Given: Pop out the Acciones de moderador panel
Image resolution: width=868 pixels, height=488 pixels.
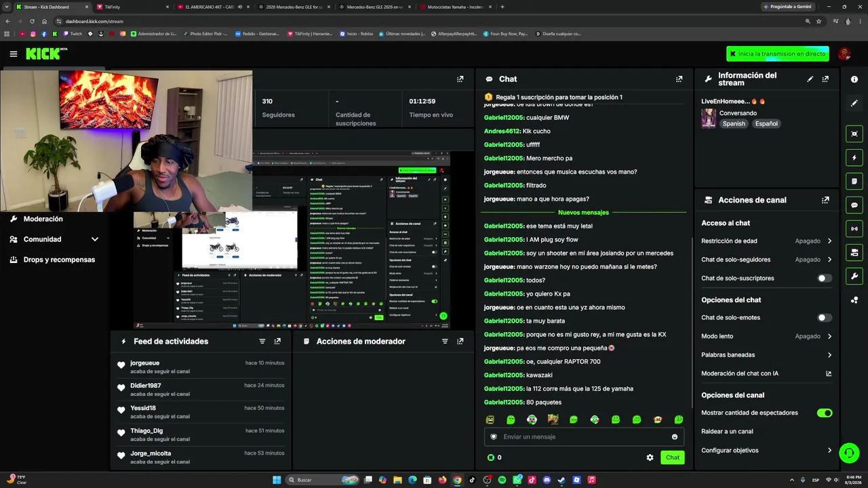Looking at the screenshot, I should pyautogui.click(x=460, y=342).
